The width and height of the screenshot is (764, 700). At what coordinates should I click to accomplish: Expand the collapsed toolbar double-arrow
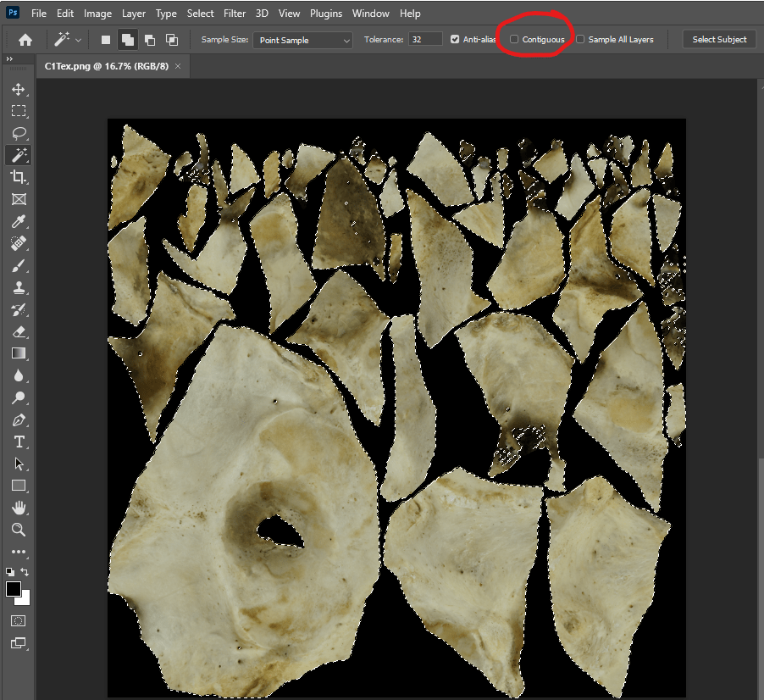[x=9, y=58]
